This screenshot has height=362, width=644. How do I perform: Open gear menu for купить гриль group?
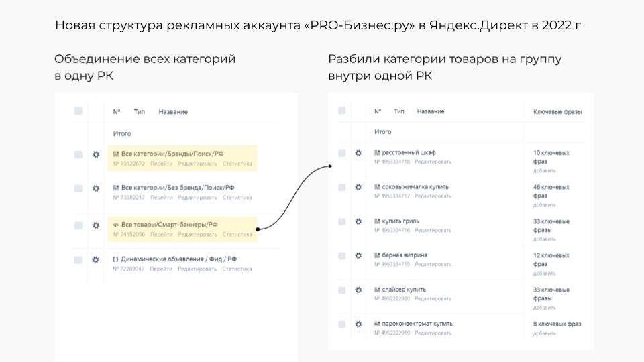coord(358,222)
